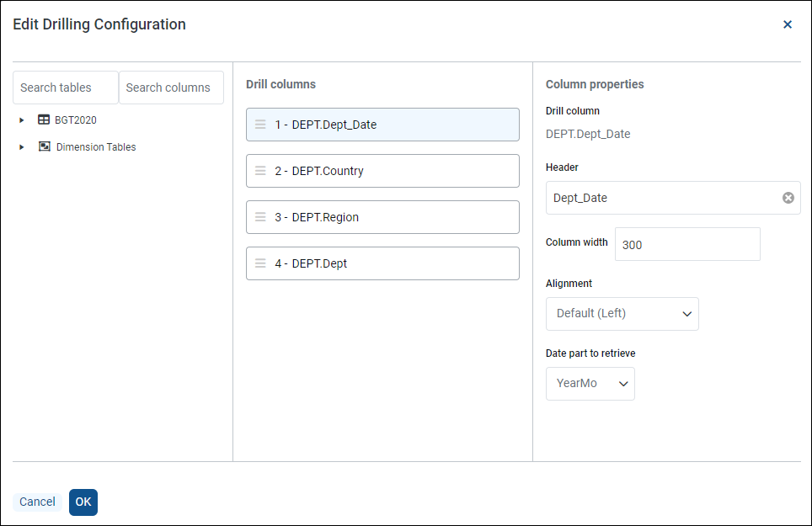The height and width of the screenshot is (526, 812).
Task: Click the drag handle on DEPT.Dept_Date row
Action: [x=260, y=125]
